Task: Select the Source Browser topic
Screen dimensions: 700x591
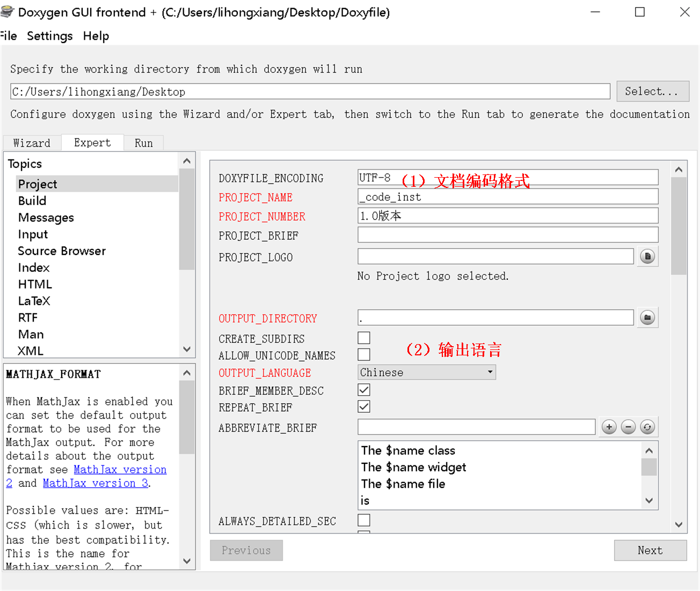Action: (x=61, y=251)
